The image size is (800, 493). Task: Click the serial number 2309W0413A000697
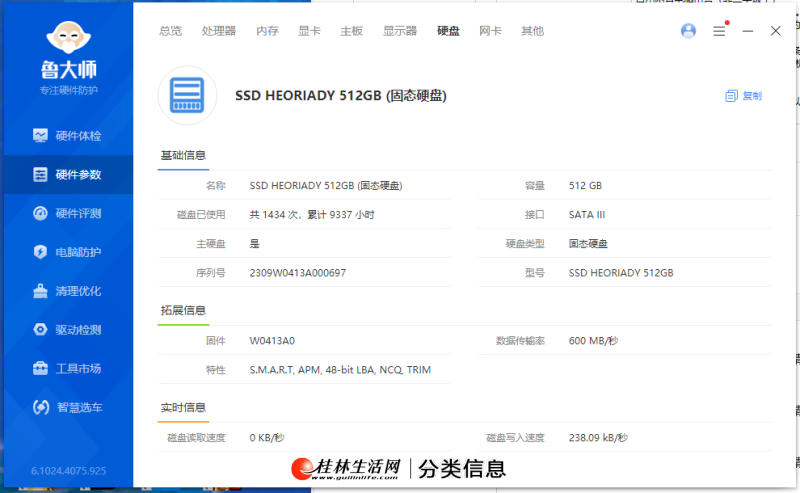tap(297, 273)
